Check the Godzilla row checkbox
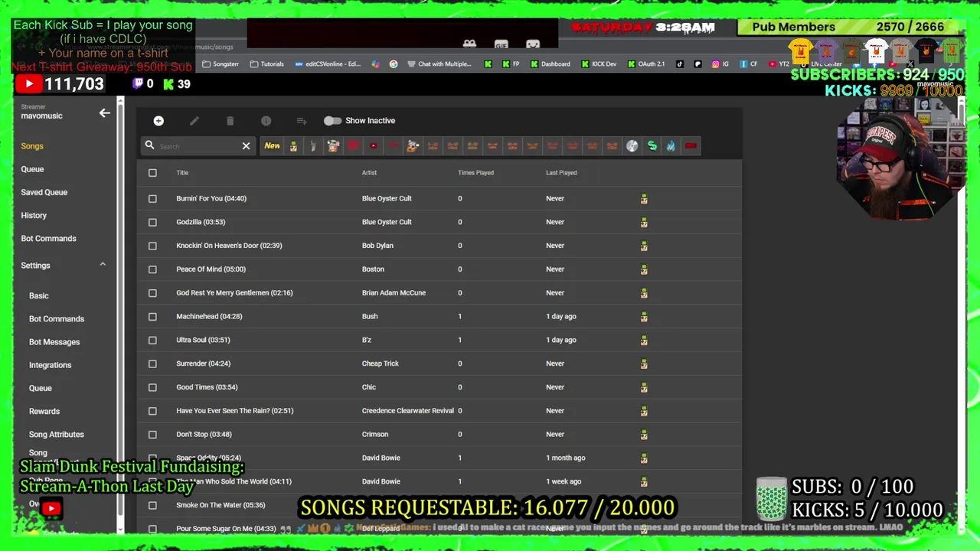This screenshot has height=551, width=980. pos(152,222)
